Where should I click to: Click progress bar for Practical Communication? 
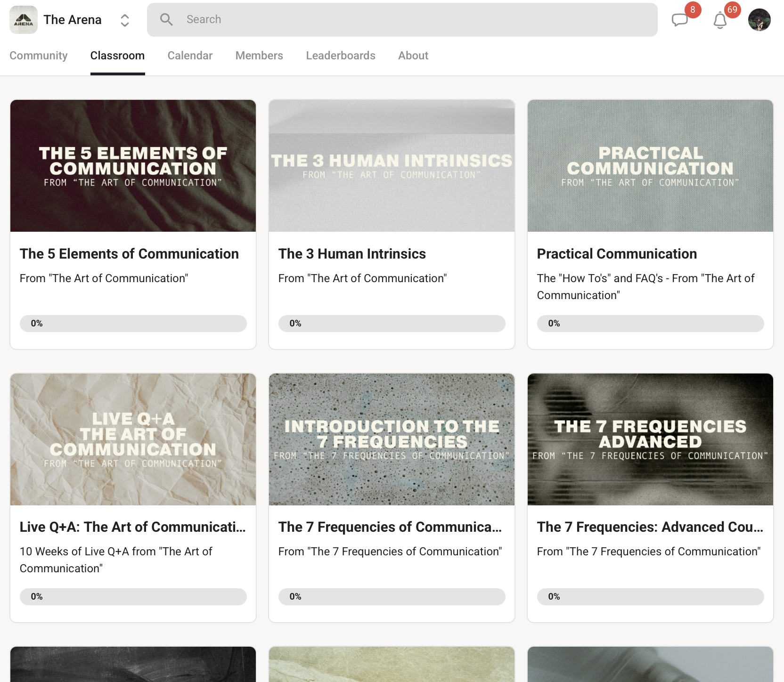tap(650, 324)
